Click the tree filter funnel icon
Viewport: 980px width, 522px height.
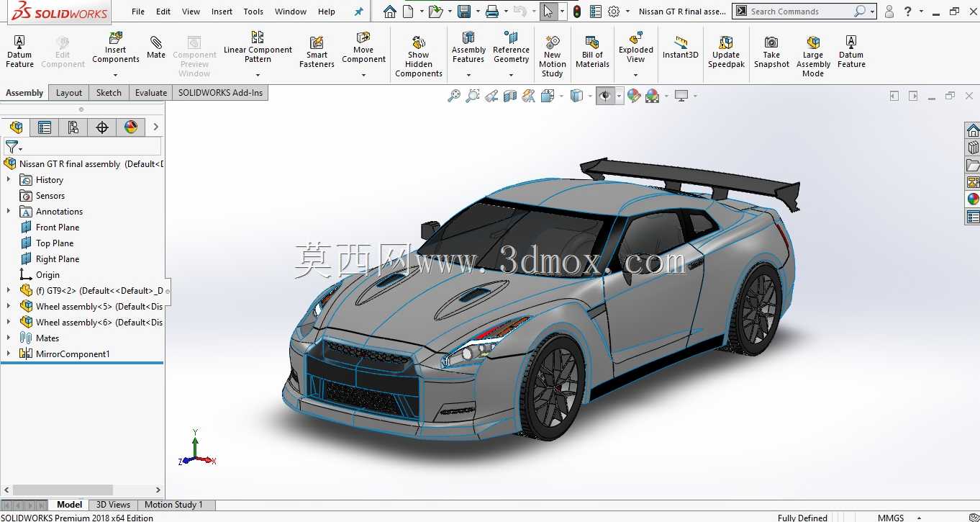click(12, 146)
